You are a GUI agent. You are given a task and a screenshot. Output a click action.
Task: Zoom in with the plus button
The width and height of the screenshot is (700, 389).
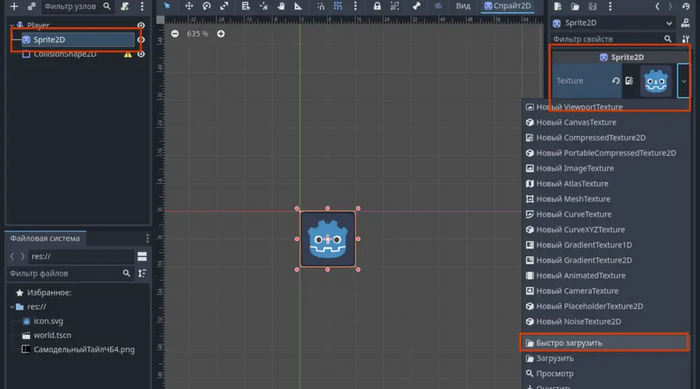tap(221, 34)
